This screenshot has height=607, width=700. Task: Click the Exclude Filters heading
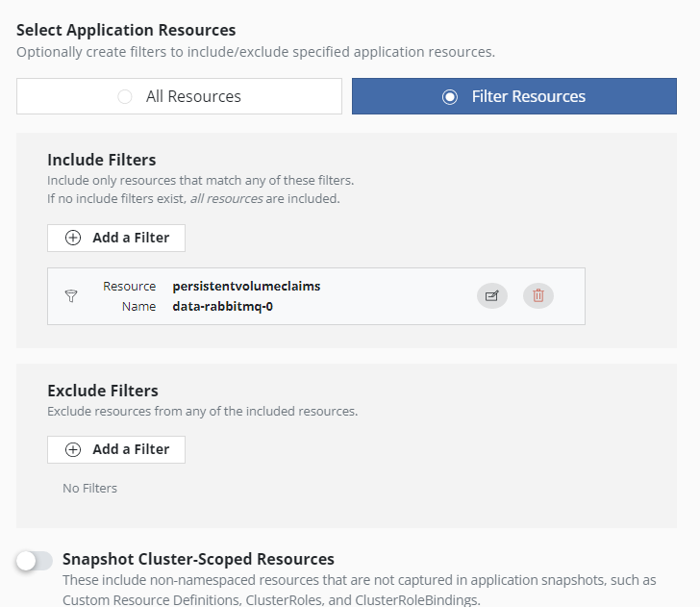[x=103, y=391]
